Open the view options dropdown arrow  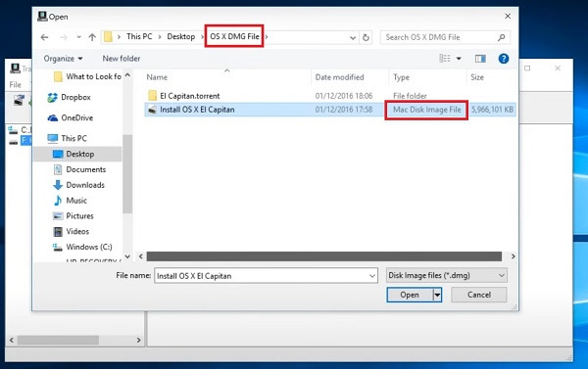pos(459,59)
